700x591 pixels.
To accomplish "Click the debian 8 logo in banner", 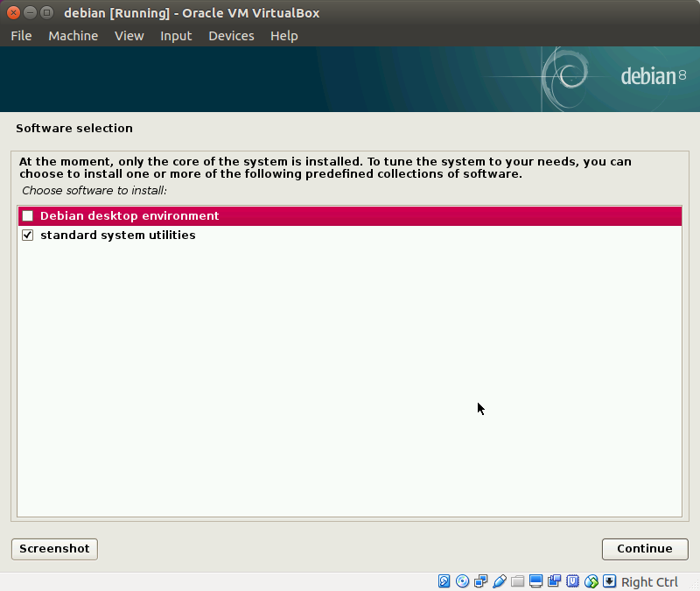I will point(653,76).
